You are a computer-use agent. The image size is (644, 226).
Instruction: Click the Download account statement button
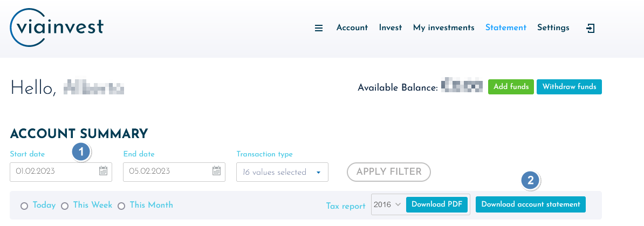pyautogui.click(x=531, y=204)
